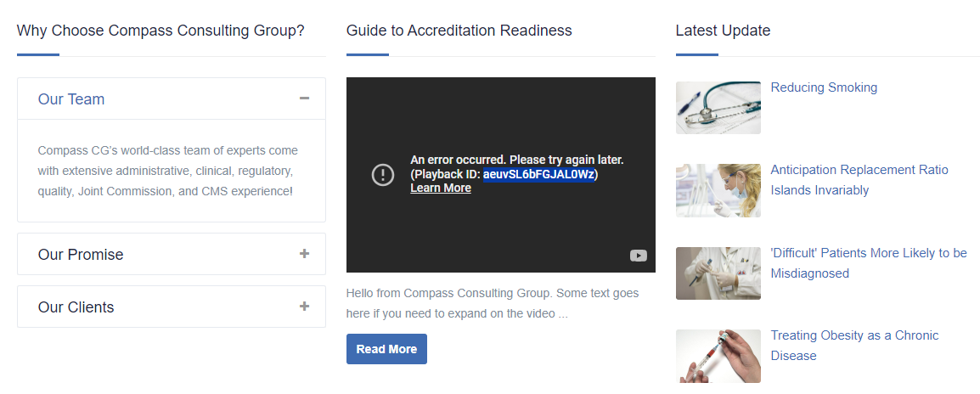Open the Our Team accordion header
The height and width of the screenshot is (394, 980).
click(71, 99)
